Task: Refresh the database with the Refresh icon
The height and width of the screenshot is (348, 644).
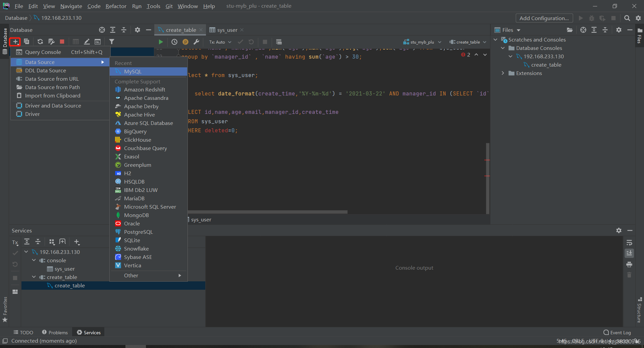Action: 40,42
